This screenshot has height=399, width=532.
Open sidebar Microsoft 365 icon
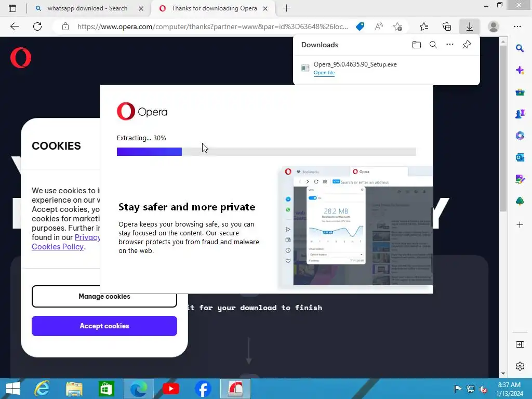pos(520,136)
